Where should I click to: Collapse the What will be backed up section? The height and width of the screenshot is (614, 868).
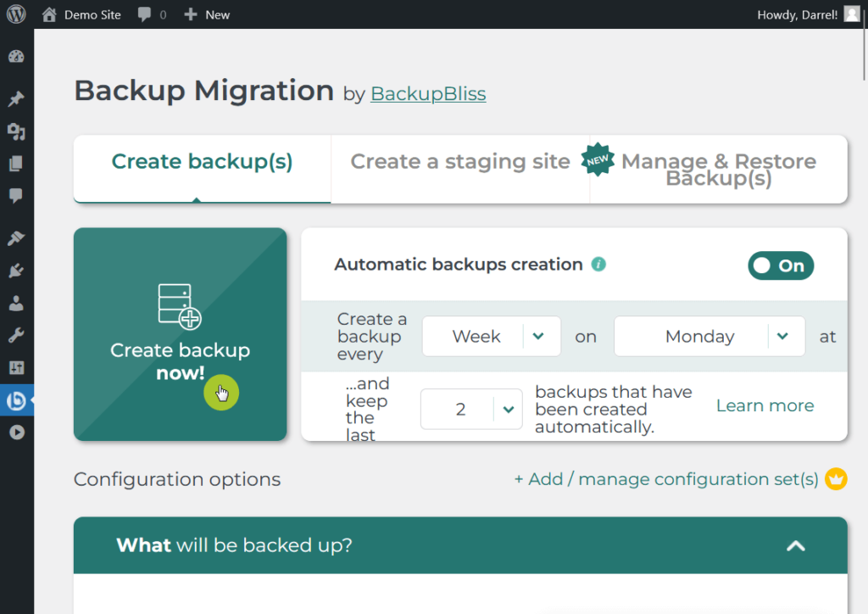coord(795,546)
